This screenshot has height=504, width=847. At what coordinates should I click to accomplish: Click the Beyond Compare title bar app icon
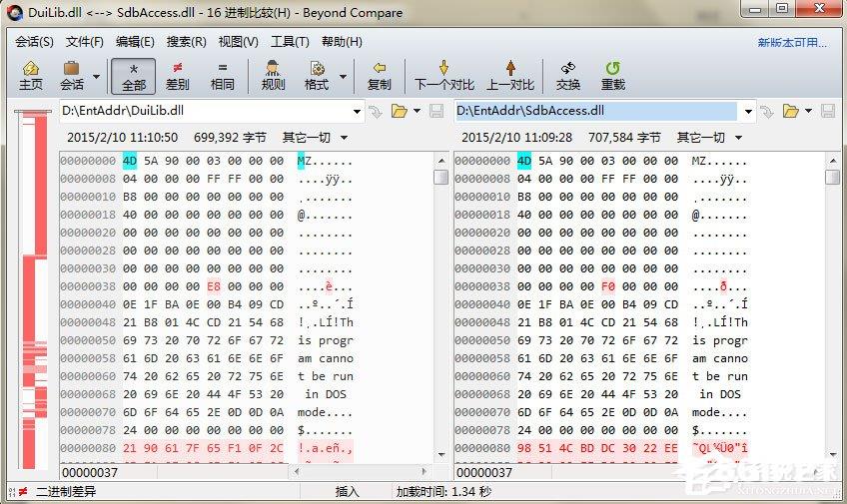point(15,12)
